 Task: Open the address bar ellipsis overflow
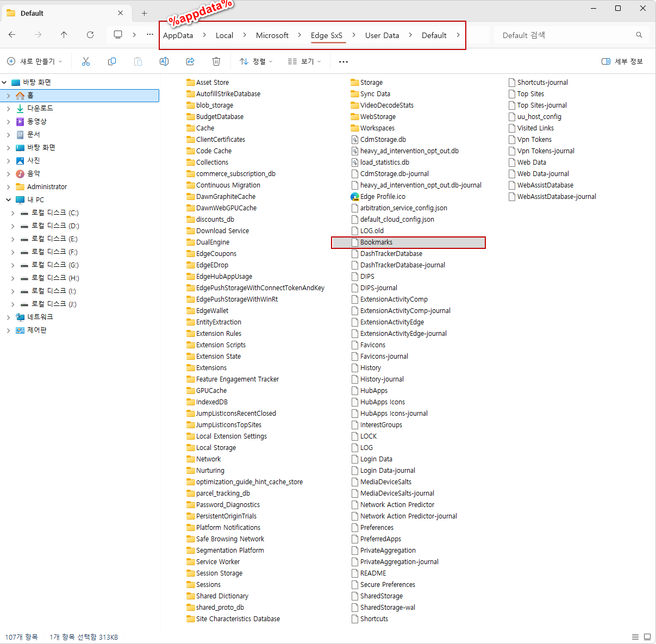150,35
